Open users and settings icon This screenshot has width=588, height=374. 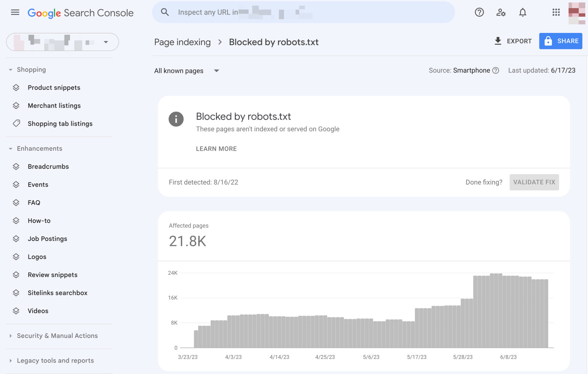pos(501,12)
